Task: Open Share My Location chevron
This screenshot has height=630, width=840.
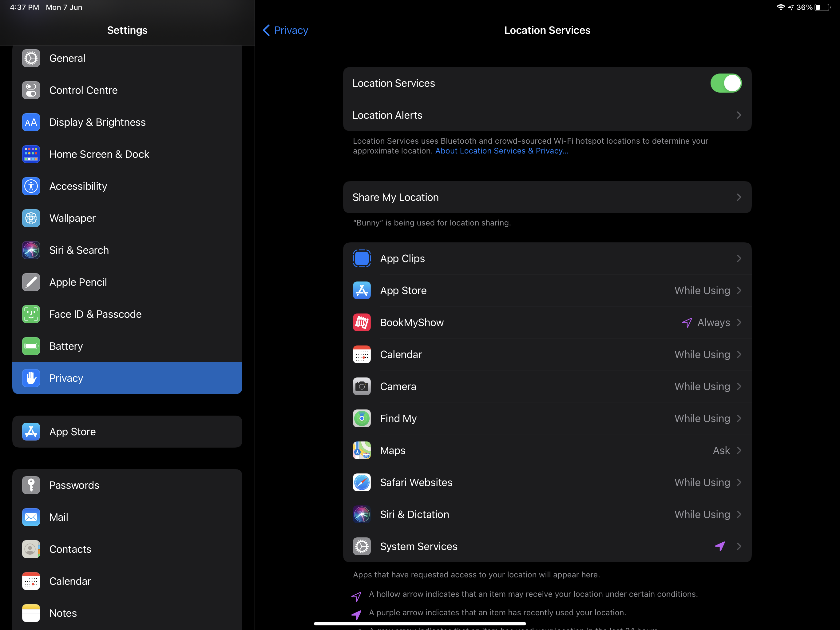Action: 739,197
